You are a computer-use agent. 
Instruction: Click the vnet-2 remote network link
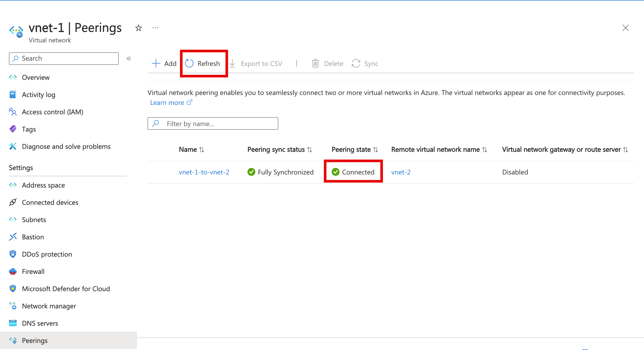coord(400,172)
